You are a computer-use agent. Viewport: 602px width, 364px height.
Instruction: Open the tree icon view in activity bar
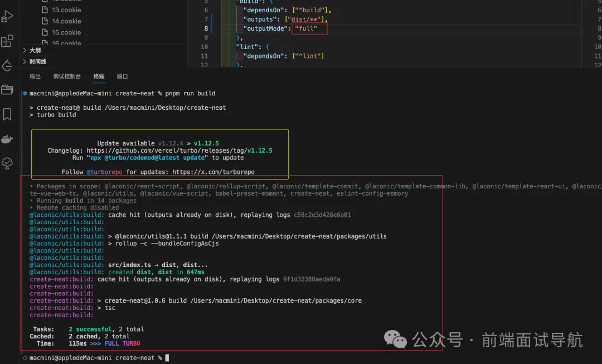click(7, 163)
